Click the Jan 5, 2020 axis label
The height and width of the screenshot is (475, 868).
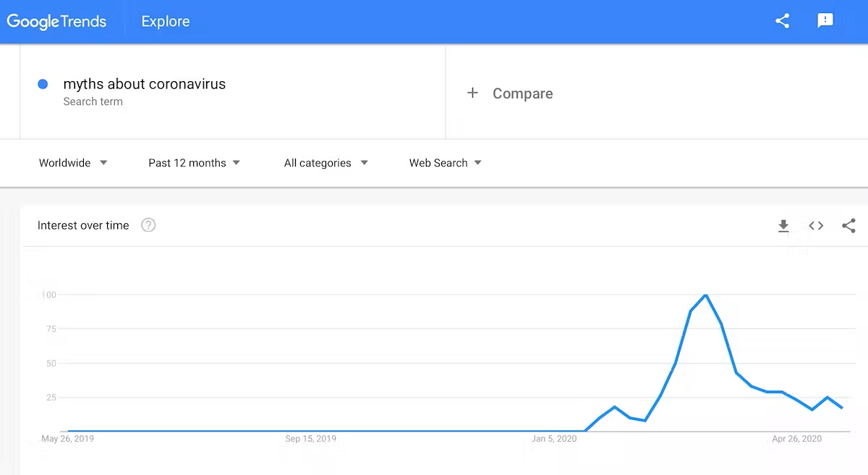pos(554,439)
